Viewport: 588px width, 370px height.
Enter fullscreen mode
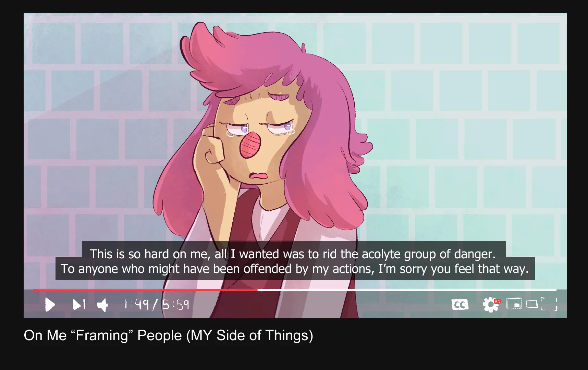click(x=549, y=304)
